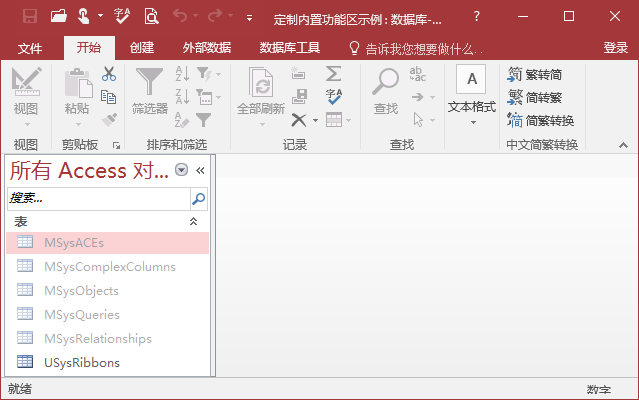Screen dimensions: 639x400
Task: Switch to the 数据库工具 ribbon tab
Action: click(289, 48)
